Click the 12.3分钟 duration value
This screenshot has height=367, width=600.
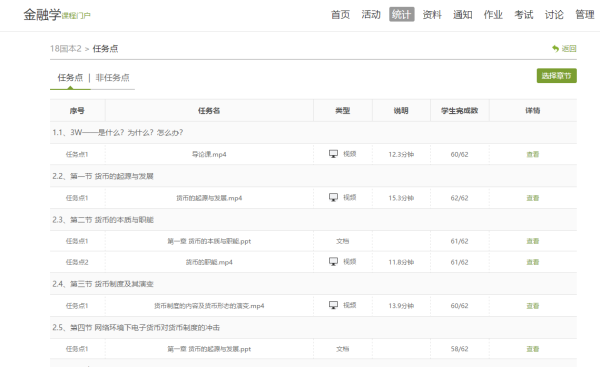(401, 154)
